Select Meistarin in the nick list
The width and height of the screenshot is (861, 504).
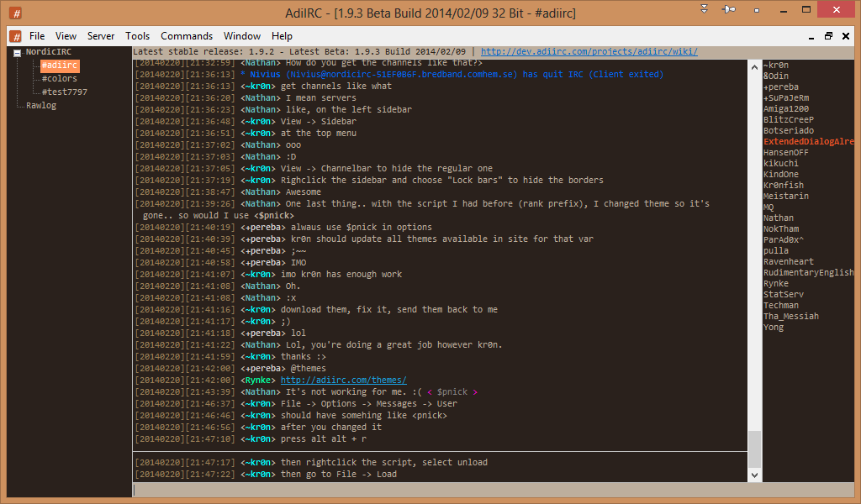click(x=786, y=196)
